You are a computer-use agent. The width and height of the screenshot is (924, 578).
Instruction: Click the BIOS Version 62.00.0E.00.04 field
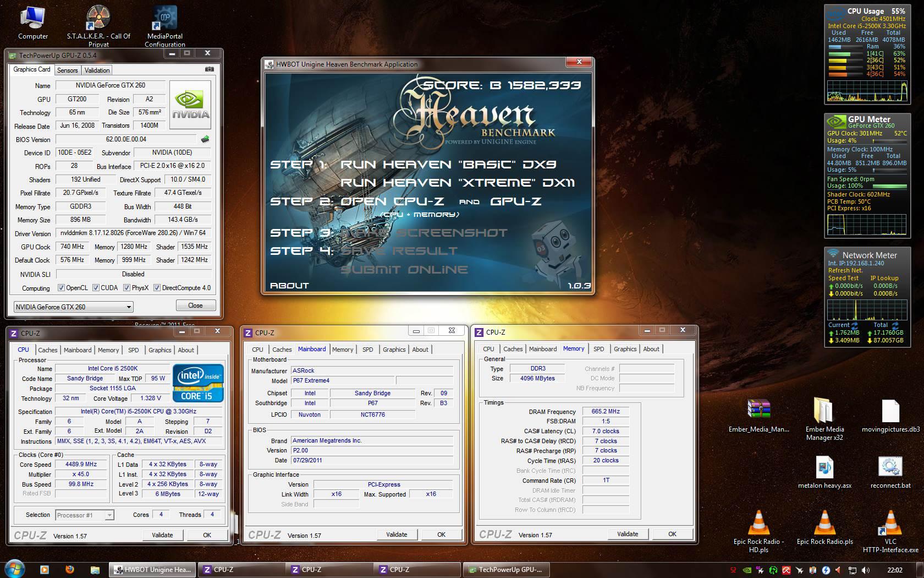pos(126,139)
